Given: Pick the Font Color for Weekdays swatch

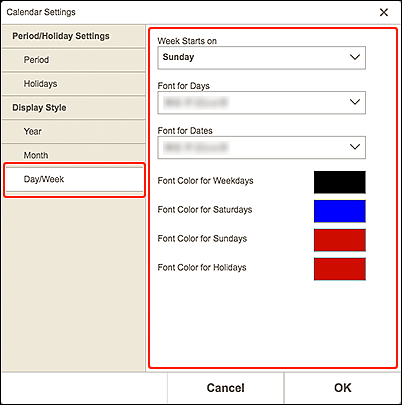Looking at the screenshot, I should click(340, 182).
